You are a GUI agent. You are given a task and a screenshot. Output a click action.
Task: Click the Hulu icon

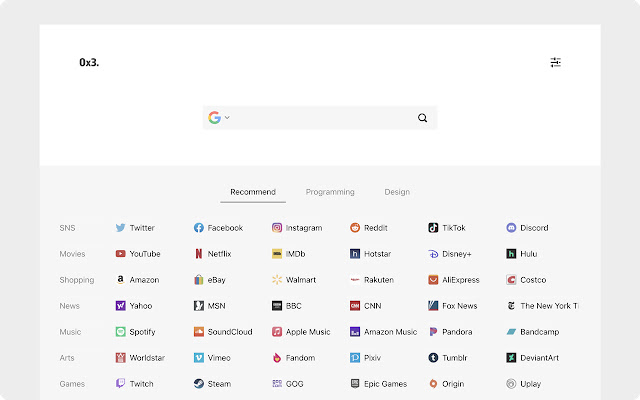(511, 254)
